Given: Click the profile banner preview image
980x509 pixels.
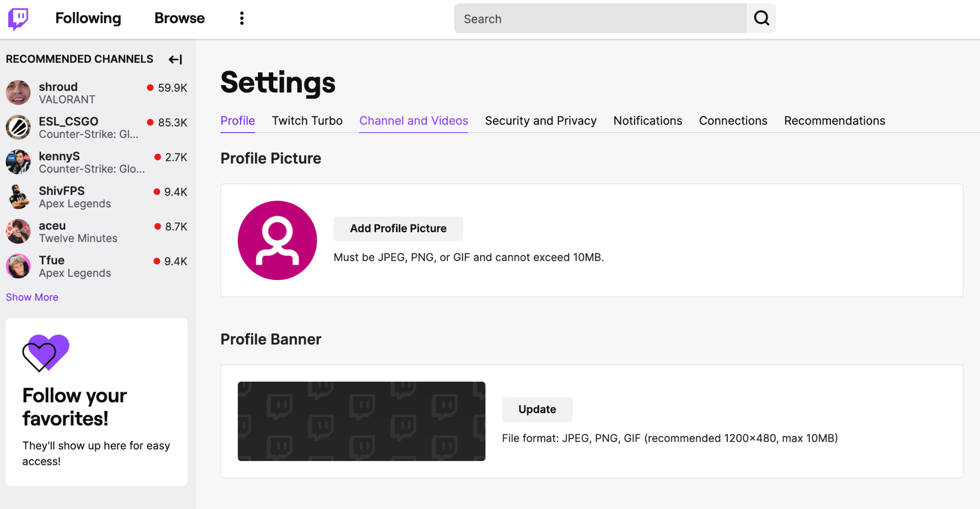Looking at the screenshot, I should click(361, 421).
